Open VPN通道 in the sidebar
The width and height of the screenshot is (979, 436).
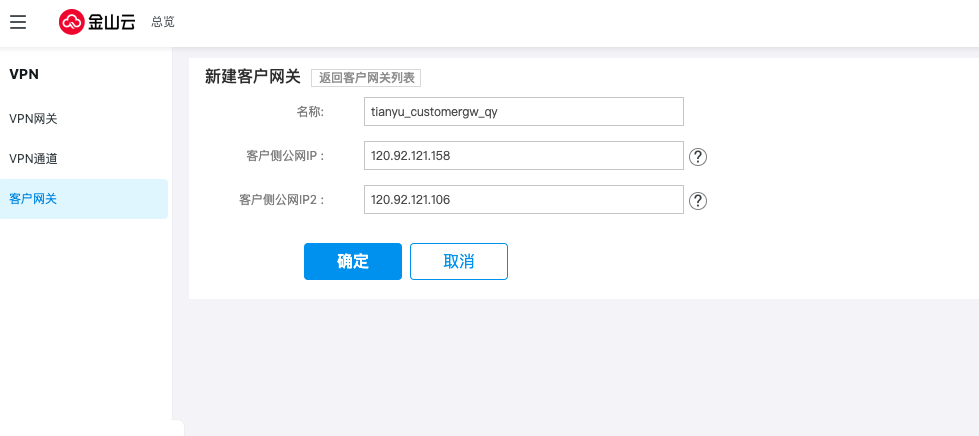(x=33, y=159)
